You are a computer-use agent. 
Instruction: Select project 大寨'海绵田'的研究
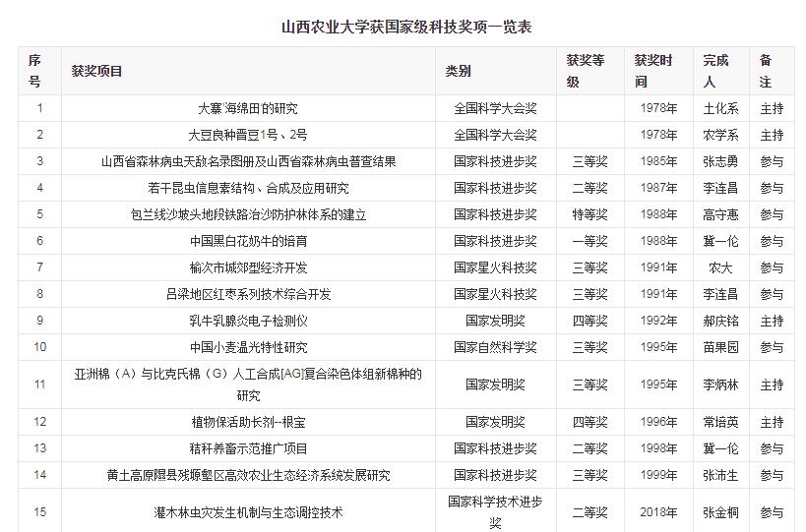(x=248, y=108)
